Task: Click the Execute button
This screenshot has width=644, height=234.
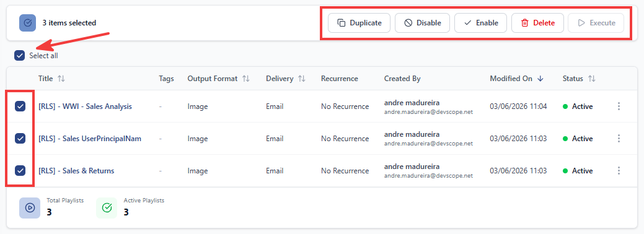Action: 596,23
